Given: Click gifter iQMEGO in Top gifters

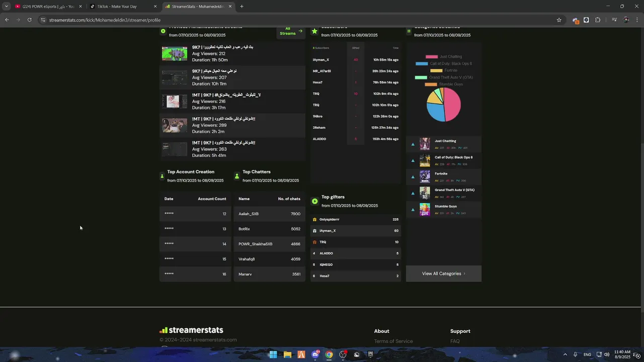Looking at the screenshot, I should (x=326, y=264).
